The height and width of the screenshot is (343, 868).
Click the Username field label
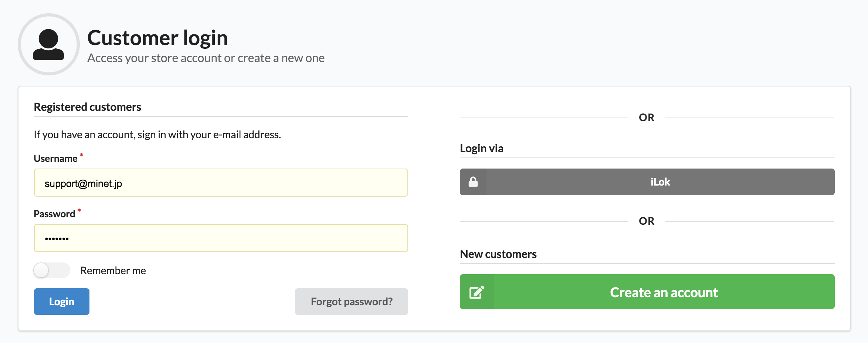pos(56,159)
